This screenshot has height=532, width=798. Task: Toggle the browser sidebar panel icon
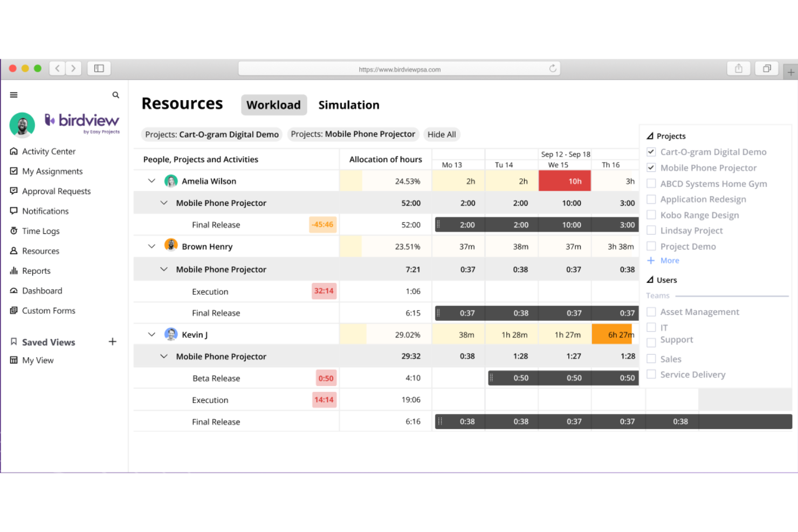click(99, 68)
